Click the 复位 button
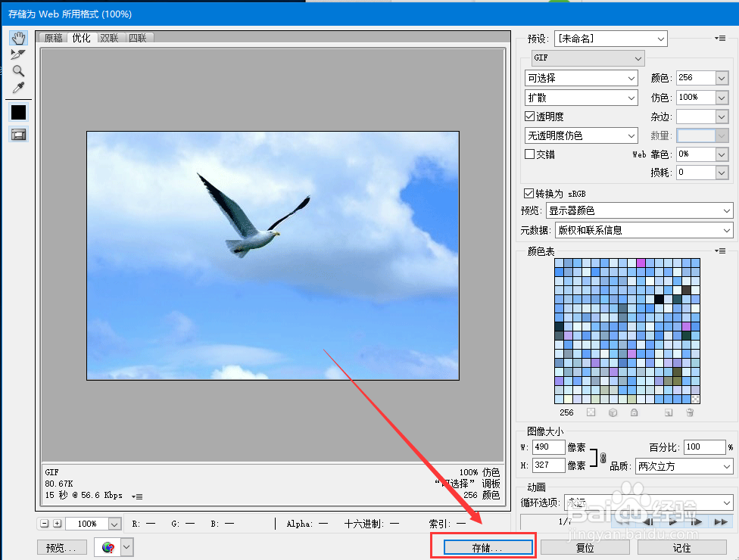Viewport: 739px width, 560px height. click(x=585, y=548)
